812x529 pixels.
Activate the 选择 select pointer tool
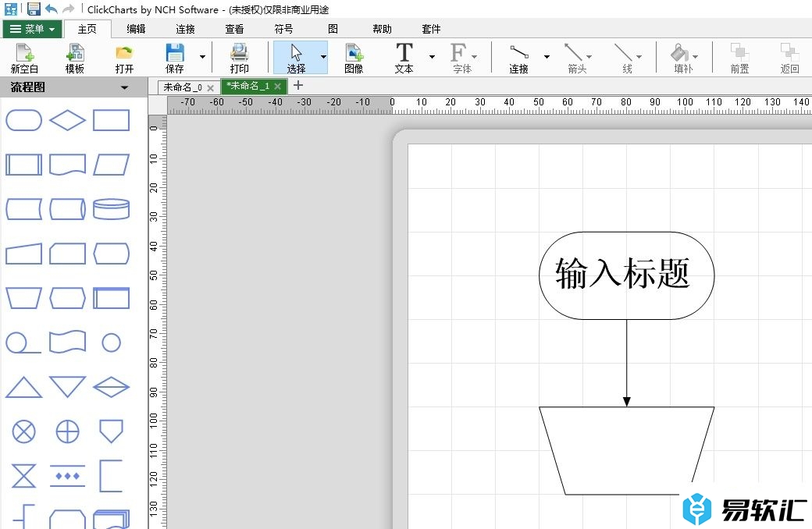[296, 58]
